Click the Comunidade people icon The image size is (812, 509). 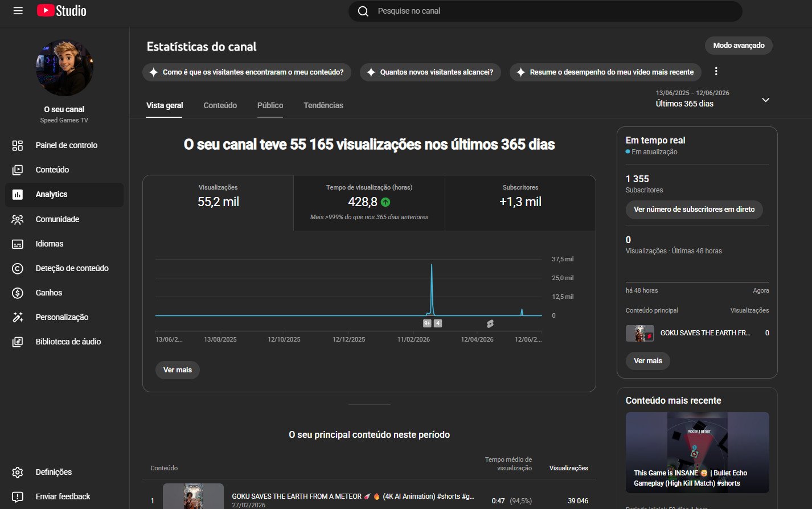(x=18, y=219)
